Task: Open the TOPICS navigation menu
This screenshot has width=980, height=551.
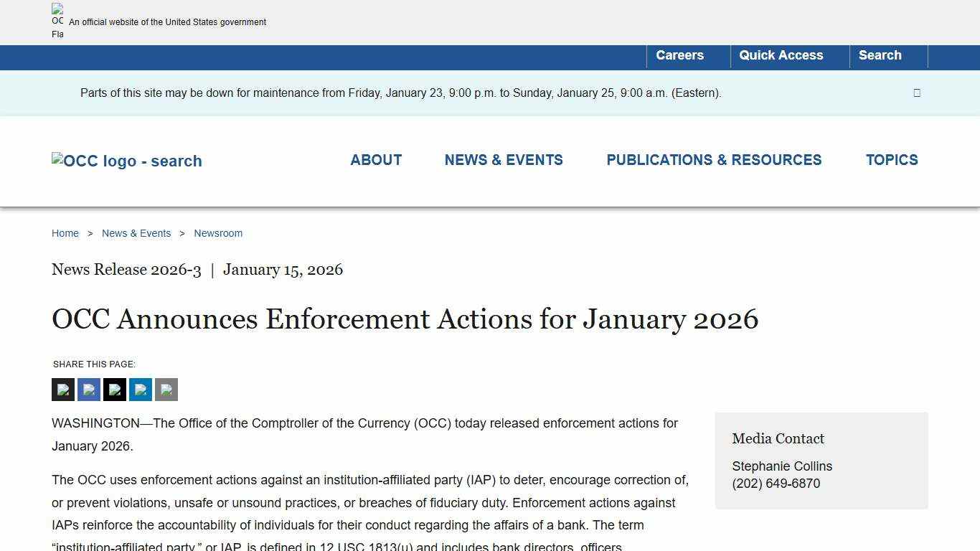Action: (892, 160)
